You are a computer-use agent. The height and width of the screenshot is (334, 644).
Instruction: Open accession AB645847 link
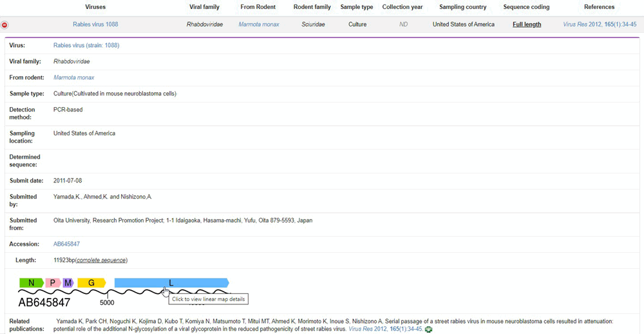[66, 244]
